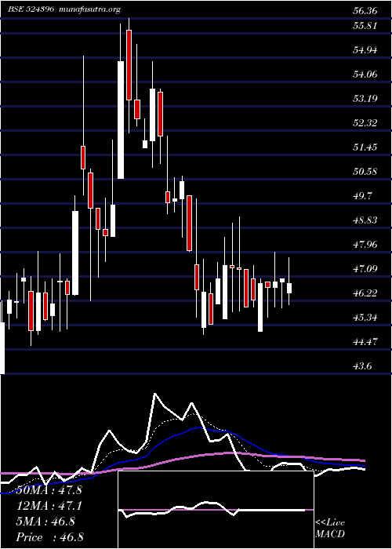The image size is (392, 549).
Task: Click the BSE 524396 ticker title
Action: tap(31, 9)
